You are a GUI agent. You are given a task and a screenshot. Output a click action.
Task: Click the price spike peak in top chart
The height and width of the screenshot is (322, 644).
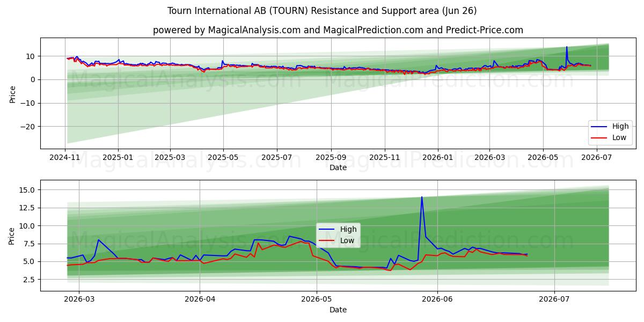coord(566,47)
